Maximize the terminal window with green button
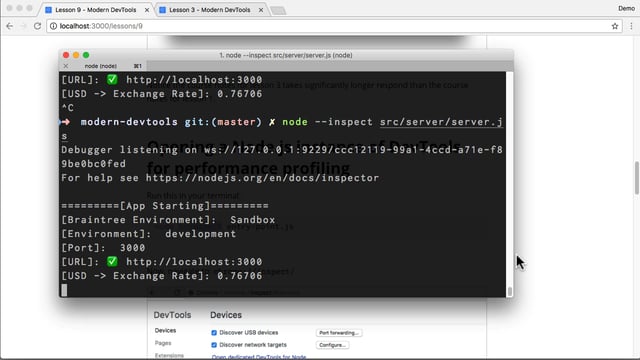This screenshot has width=640, height=360. 86,55
